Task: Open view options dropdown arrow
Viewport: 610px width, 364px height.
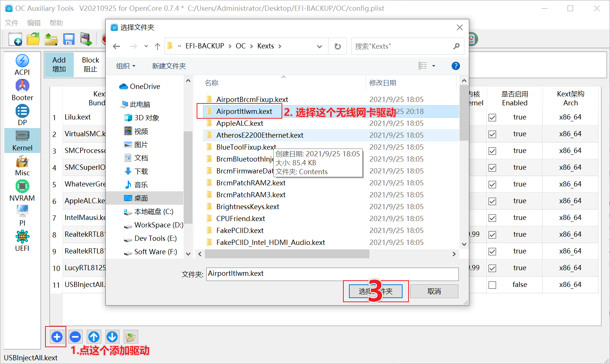Action: (x=433, y=66)
